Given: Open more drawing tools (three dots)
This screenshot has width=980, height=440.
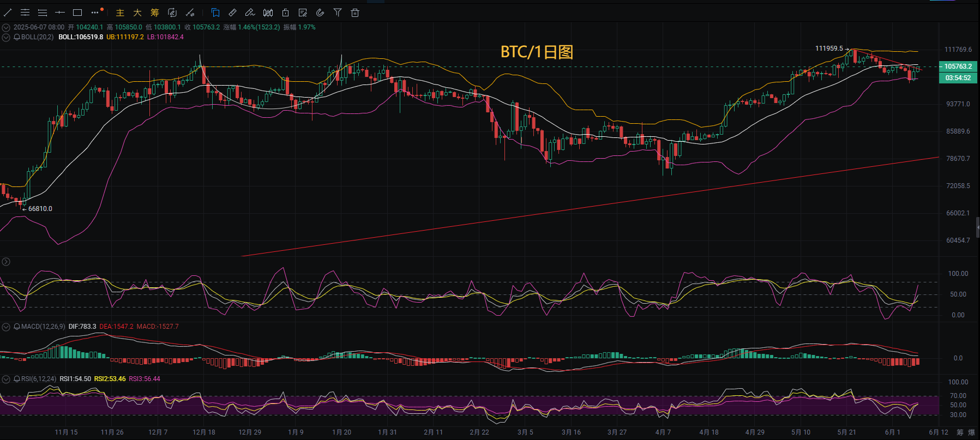Looking at the screenshot, I should (x=95, y=13).
